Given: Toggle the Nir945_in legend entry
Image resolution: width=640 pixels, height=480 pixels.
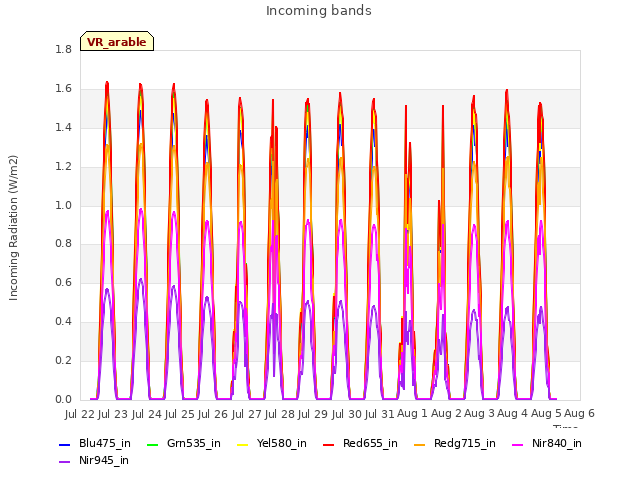Looking at the screenshot, I should [x=94, y=460].
